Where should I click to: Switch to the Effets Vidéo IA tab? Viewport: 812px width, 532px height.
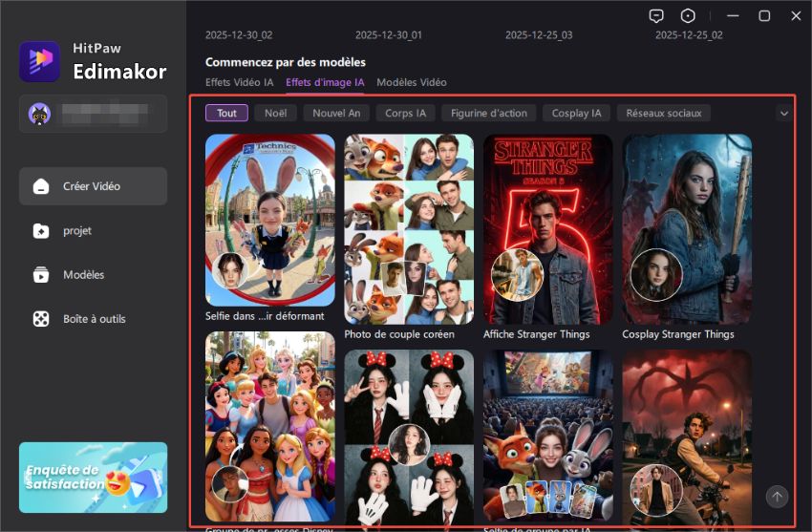tap(241, 83)
